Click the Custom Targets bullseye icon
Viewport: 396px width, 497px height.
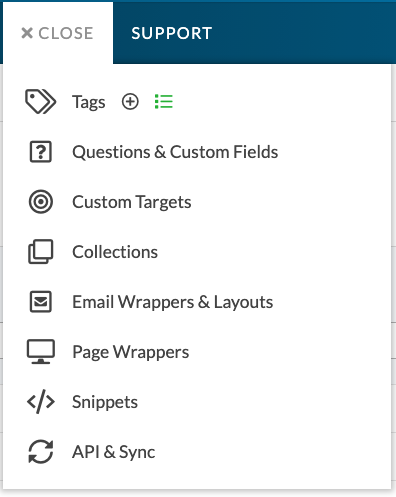pyautogui.click(x=41, y=202)
